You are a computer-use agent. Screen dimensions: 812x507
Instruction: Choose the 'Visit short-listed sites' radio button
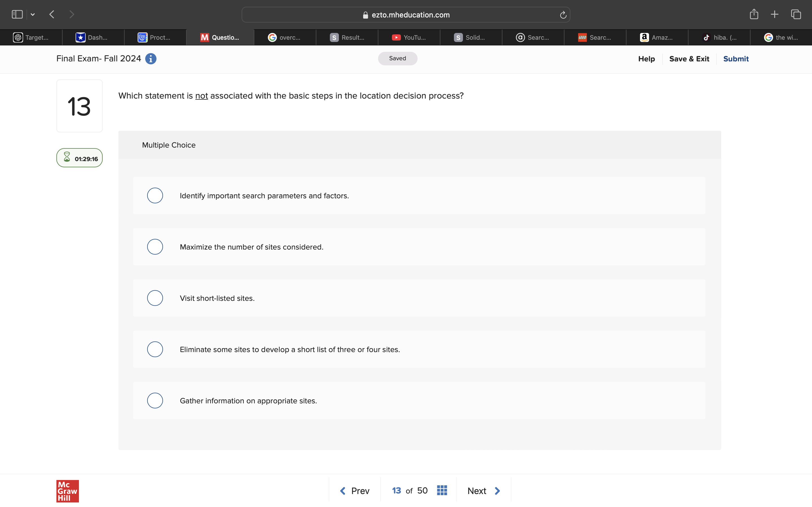pos(155,298)
